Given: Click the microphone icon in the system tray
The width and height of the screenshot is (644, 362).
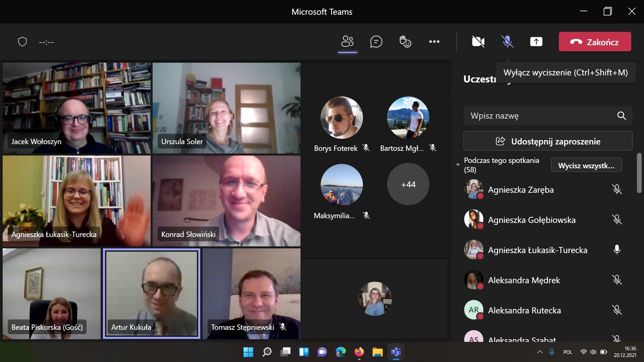Looking at the screenshot, I should [552, 352].
